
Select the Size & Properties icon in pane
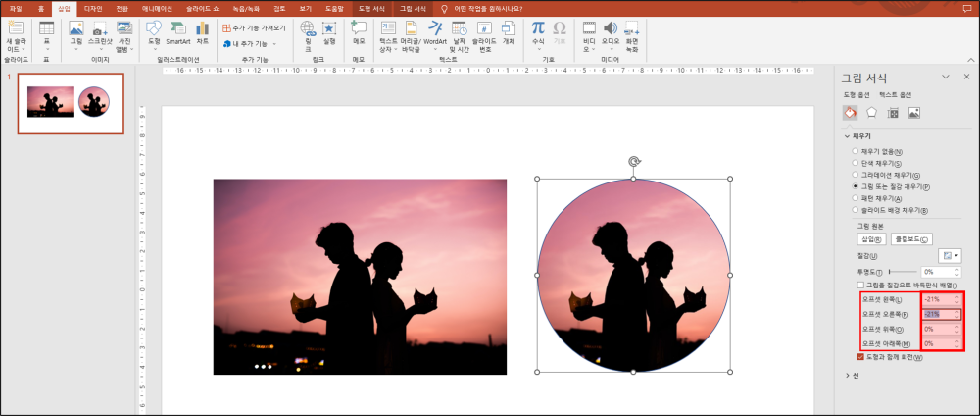tap(893, 113)
